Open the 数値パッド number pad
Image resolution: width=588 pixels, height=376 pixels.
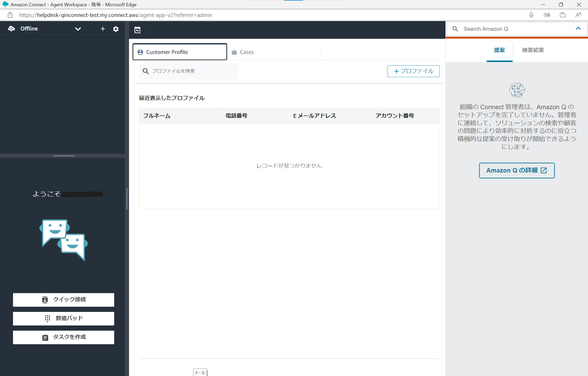click(x=64, y=318)
